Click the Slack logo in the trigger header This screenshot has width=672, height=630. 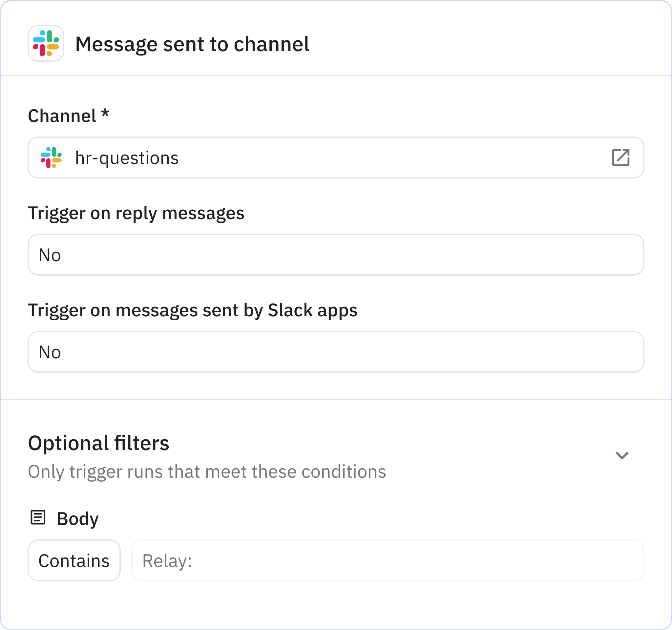pyautogui.click(x=46, y=44)
